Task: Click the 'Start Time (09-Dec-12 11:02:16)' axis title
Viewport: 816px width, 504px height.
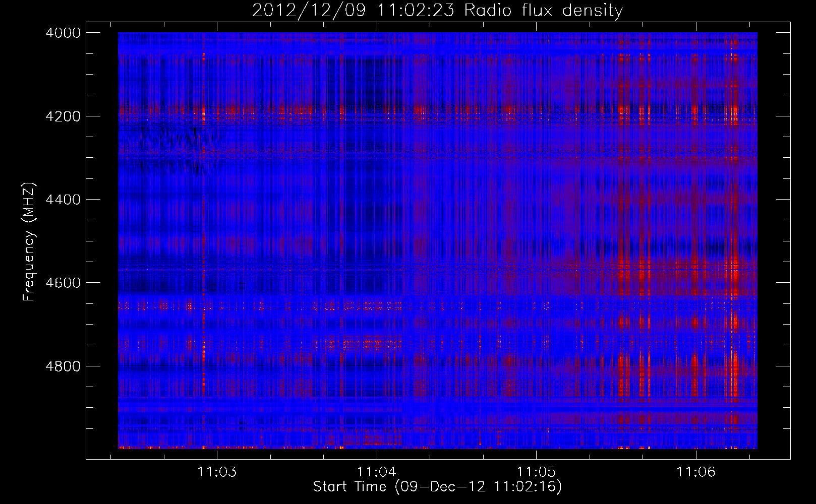Action: coord(437,487)
